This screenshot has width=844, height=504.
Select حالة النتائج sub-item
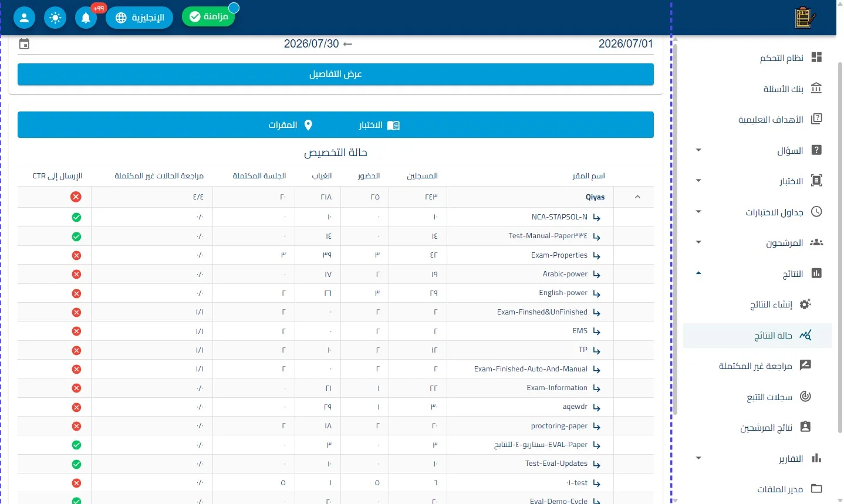tap(757, 335)
